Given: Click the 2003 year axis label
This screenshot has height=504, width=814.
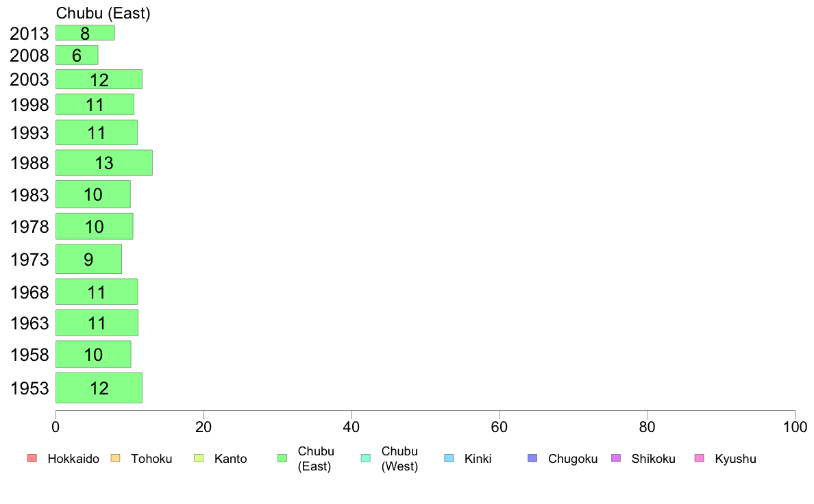Looking at the screenshot, I should coord(29,79).
